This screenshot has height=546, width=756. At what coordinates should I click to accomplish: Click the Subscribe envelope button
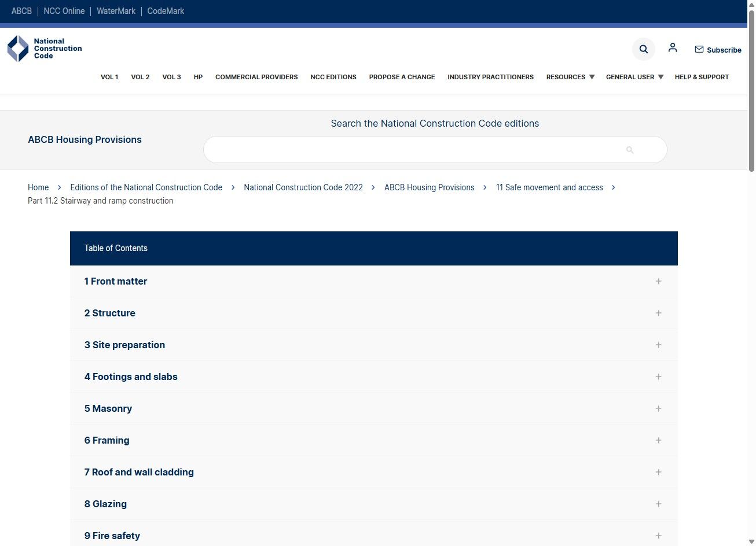718,50
